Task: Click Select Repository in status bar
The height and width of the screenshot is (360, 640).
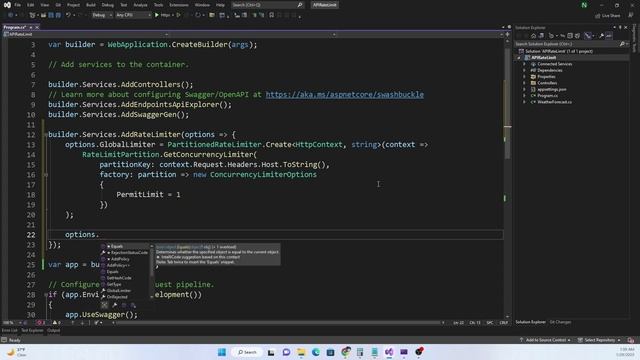Action: click(599, 340)
